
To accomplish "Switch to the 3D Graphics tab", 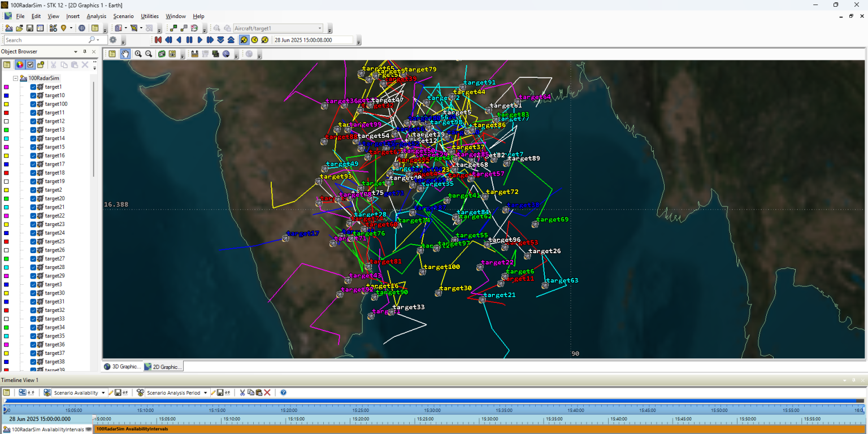I will [122, 366].
